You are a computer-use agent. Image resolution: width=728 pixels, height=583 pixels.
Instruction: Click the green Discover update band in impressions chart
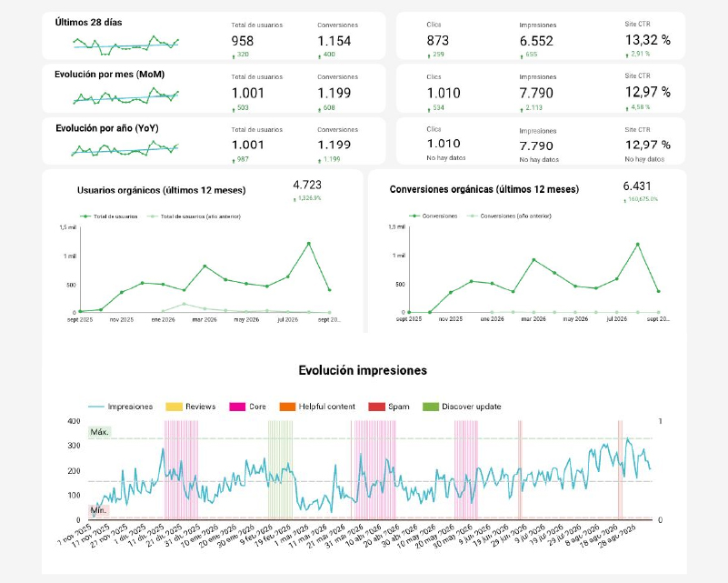pyautogui.click(x=280, y=469)
